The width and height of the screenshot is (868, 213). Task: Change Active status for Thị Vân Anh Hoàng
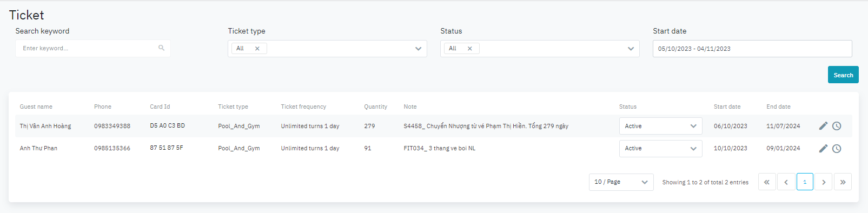coord(660,126)
